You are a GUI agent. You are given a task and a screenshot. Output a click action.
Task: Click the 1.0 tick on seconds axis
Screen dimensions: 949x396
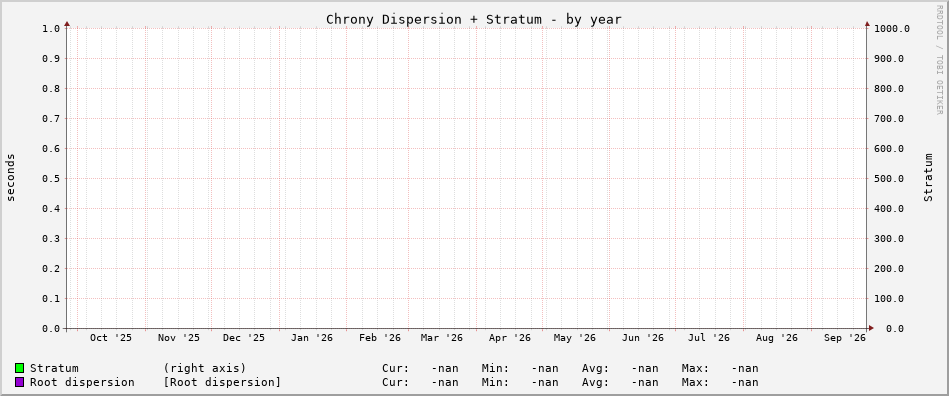point(51,28)
